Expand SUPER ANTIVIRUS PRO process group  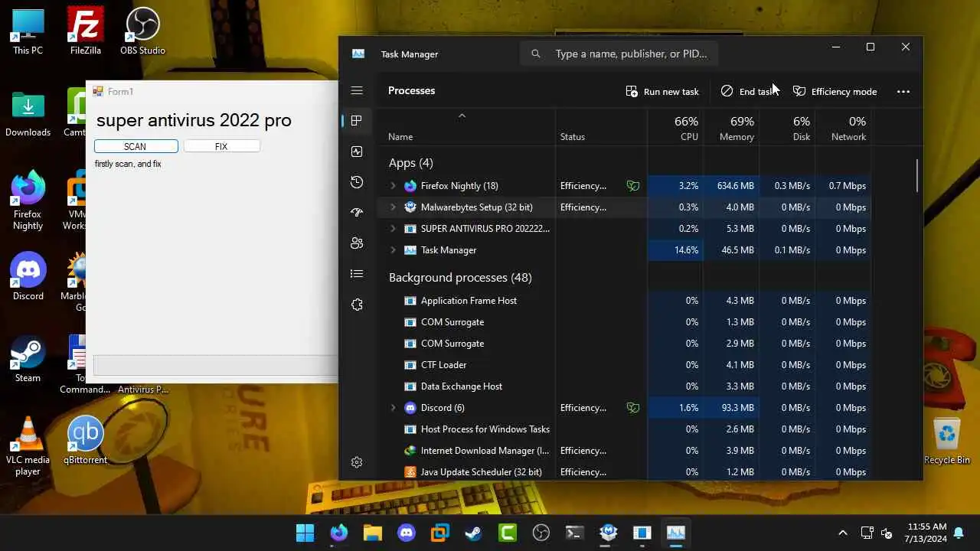pos(394,229)
